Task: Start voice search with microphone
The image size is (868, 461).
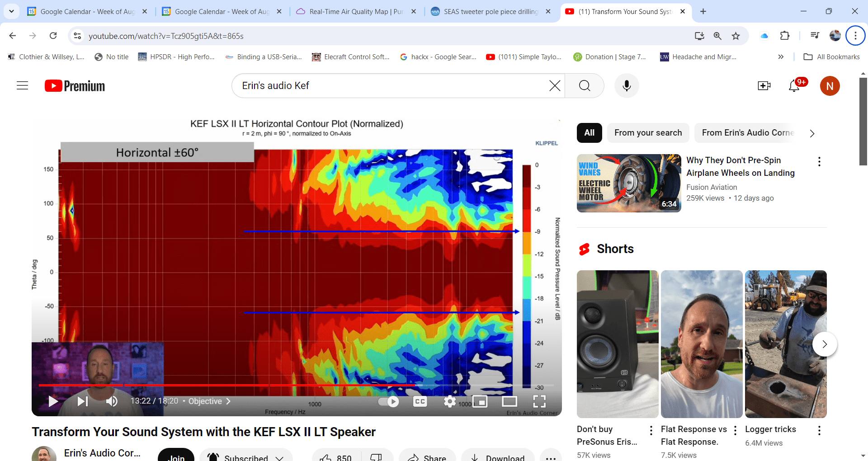Action: (627, 86)
